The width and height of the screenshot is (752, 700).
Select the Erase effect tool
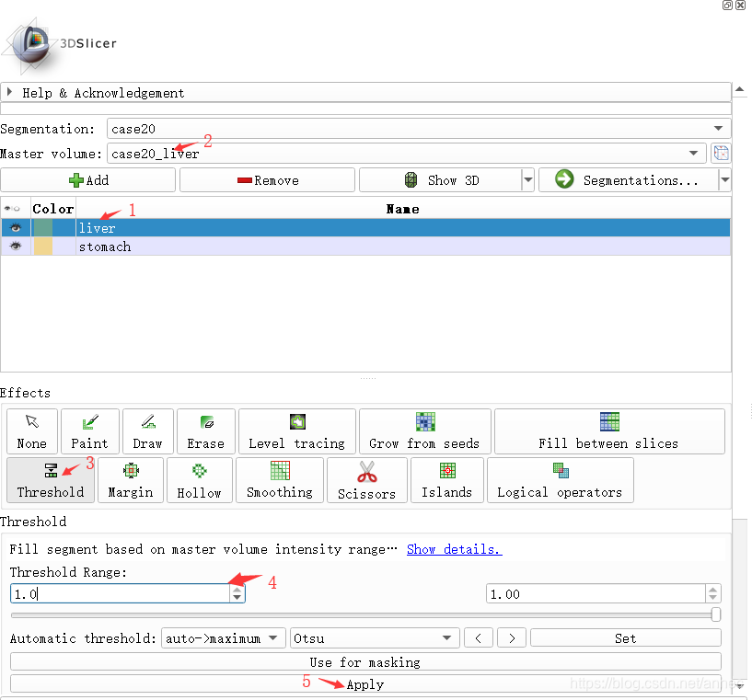point(206,431)
